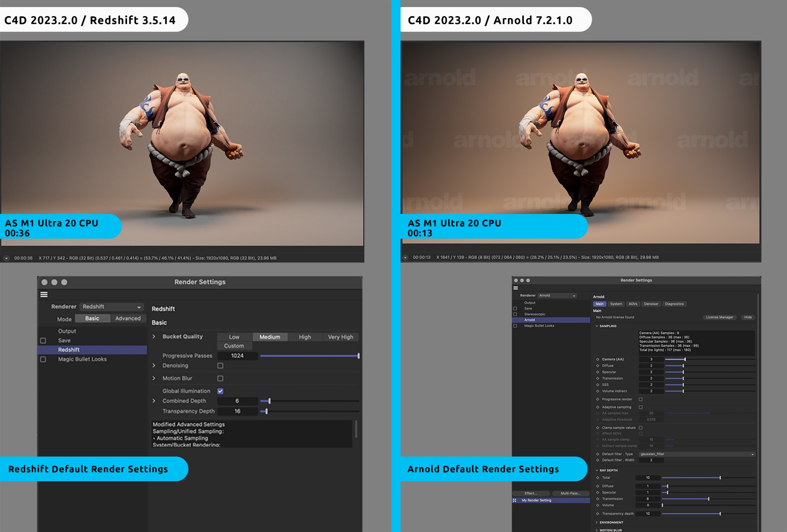Expand the ENVIRONMENT section

click(x=597, y=522)
